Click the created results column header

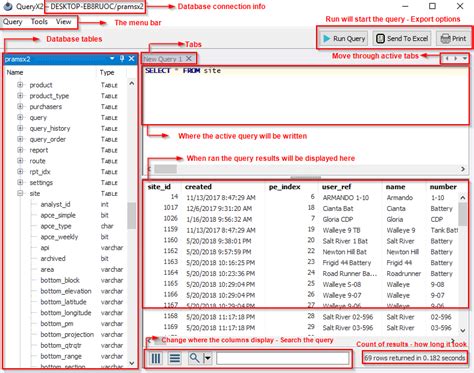(x=198, y=187)
